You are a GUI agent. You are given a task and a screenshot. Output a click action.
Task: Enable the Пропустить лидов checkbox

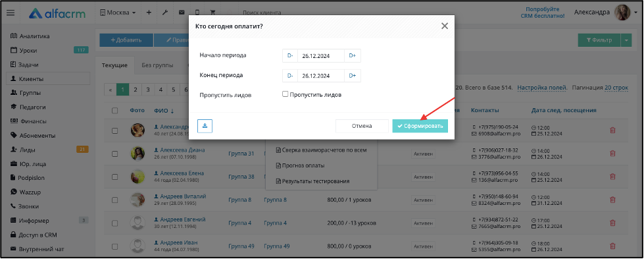(285, 94)
